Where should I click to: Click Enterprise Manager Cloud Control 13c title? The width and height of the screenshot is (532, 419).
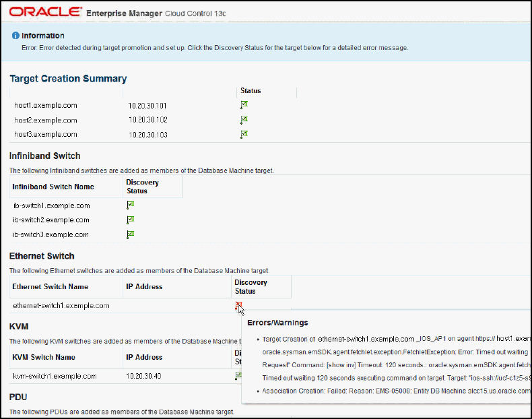coord(156,13)
